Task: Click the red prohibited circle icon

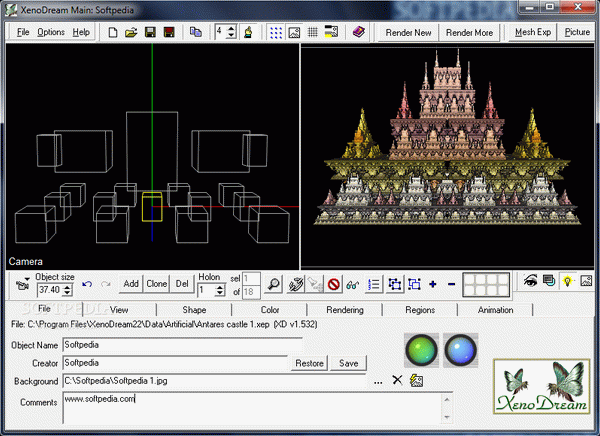Action: pos(334,284)
